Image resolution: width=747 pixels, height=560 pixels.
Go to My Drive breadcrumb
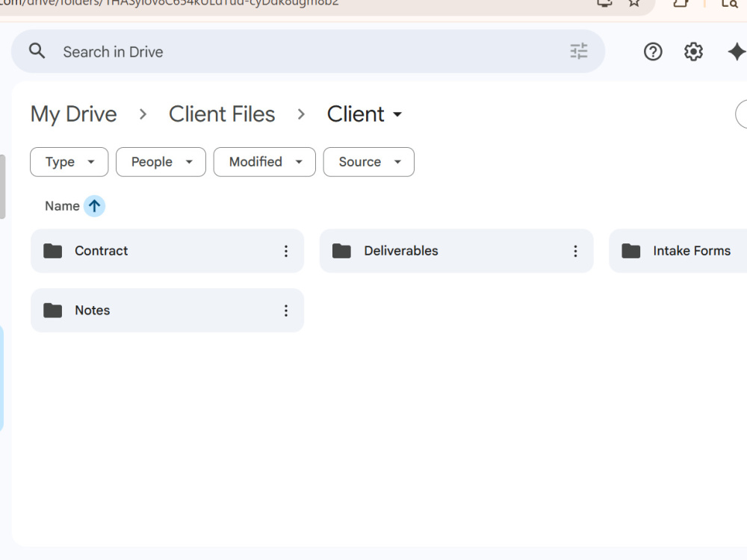tap(73, 114)
